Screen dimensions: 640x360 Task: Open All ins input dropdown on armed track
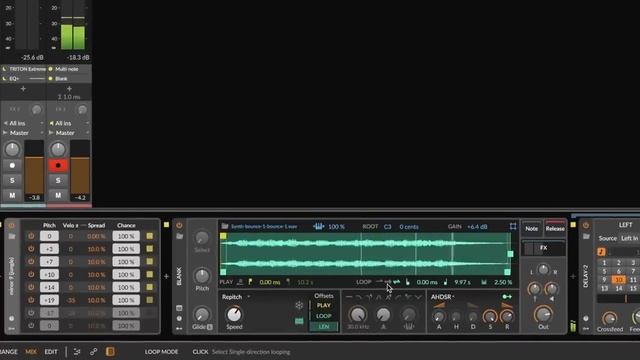coord(69,123)
